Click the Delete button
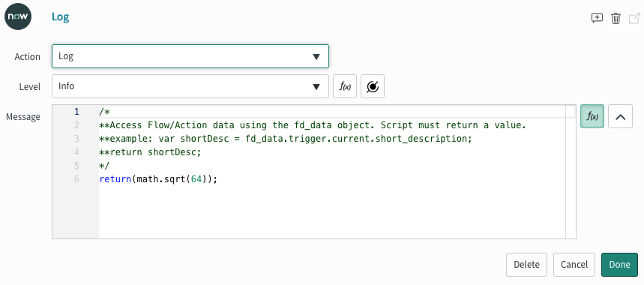Image resolution: width=644 pixels, height=285 pixels. click(x=526, y=265)
